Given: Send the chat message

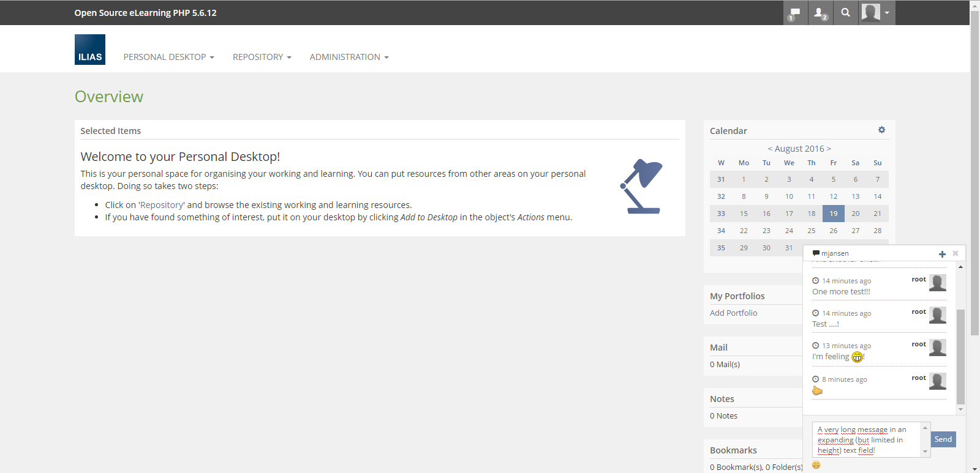Looking at the screenshot, I should click(943, 439).
